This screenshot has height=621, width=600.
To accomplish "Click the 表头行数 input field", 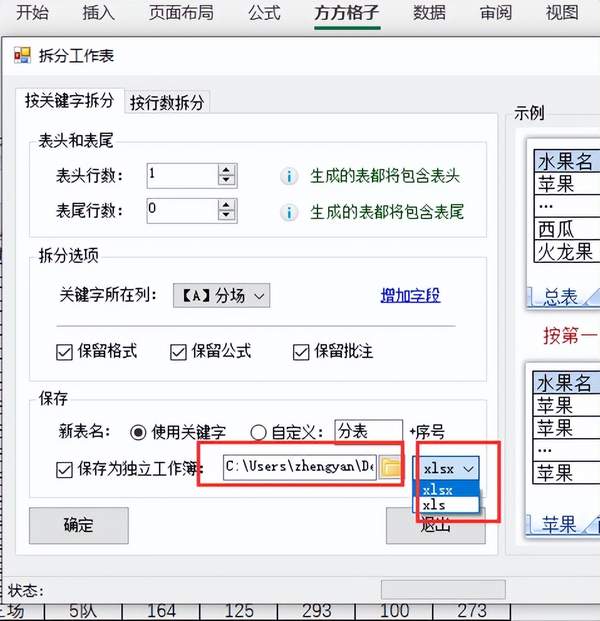I will [182, 175].
